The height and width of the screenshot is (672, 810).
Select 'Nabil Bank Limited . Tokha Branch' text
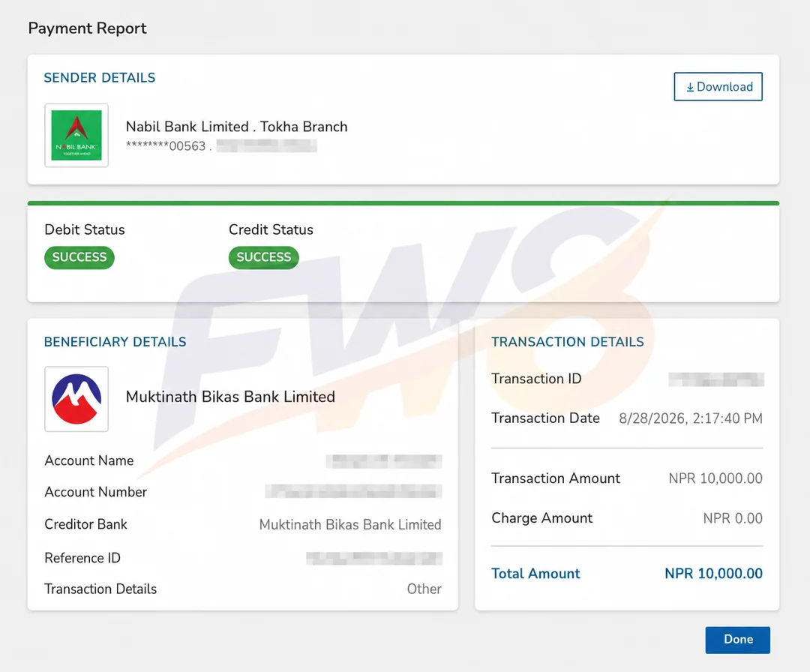pyautogui.click(x=236, y=127)
